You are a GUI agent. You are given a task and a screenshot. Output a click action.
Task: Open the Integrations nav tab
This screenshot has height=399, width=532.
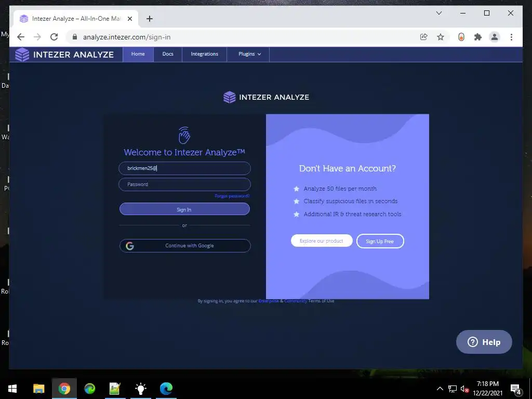click(x=204, y=54)
